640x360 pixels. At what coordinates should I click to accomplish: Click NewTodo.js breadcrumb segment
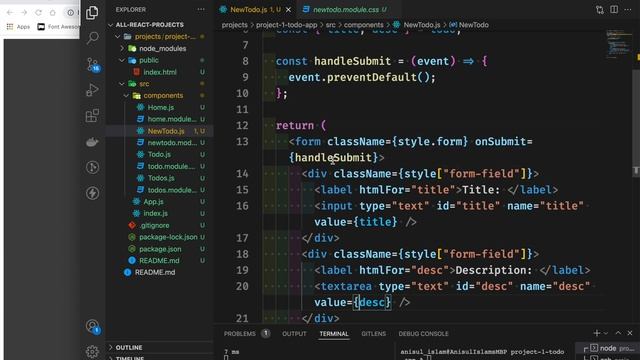click(x=417, y=25)
